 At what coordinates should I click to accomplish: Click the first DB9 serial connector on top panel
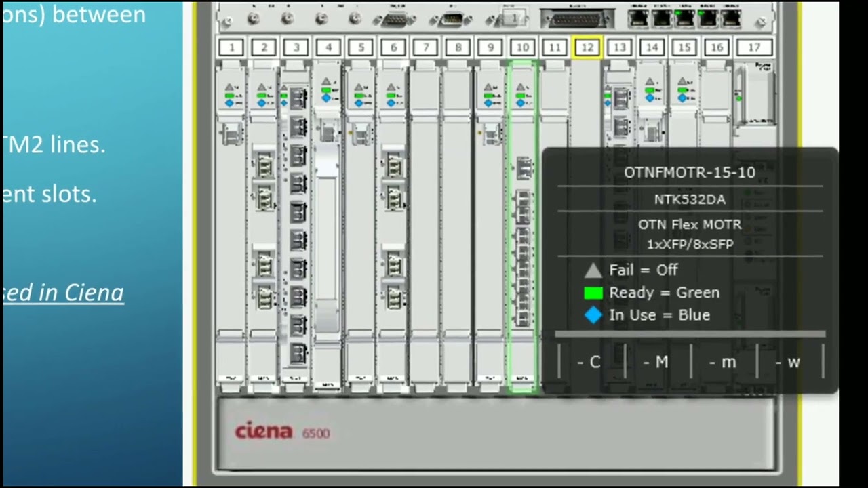394,19
